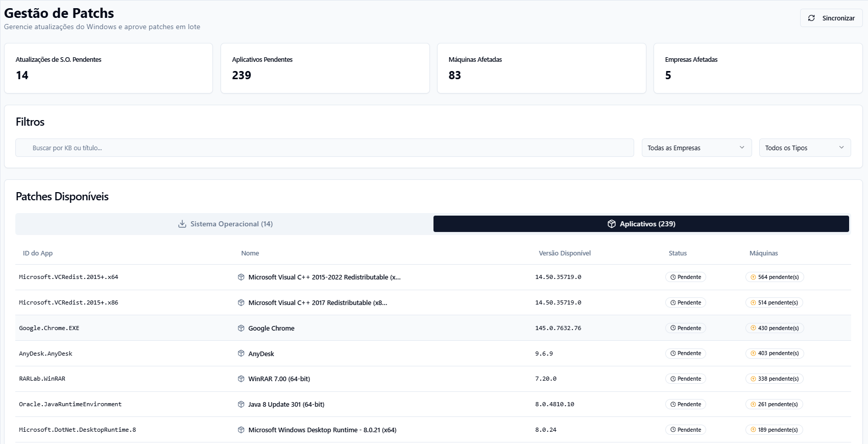The image size is (868, 444).
Task: Click the Empresas Afetadas 5 card
Action: point(758,68)
